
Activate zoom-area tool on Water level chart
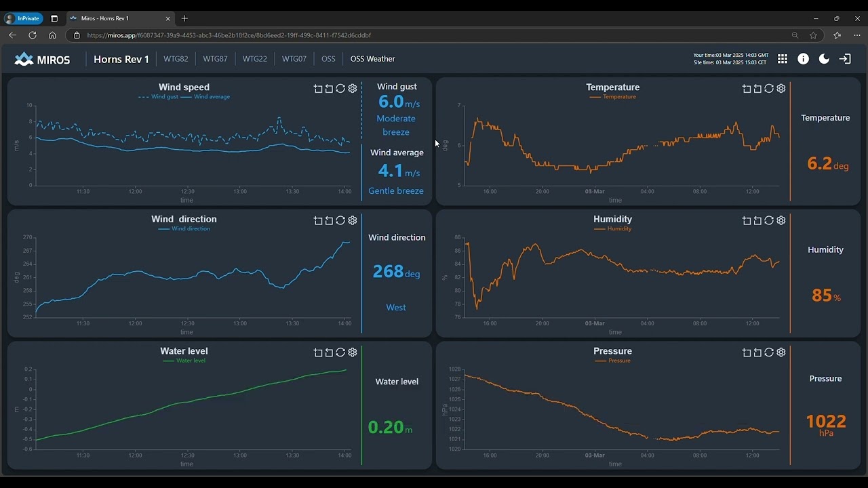click(318, 352)
